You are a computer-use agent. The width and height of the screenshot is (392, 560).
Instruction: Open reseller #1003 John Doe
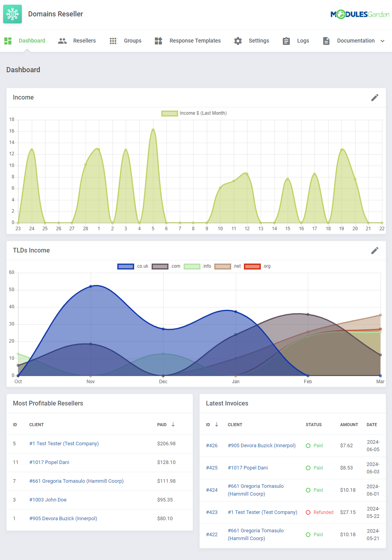(48, 500)
